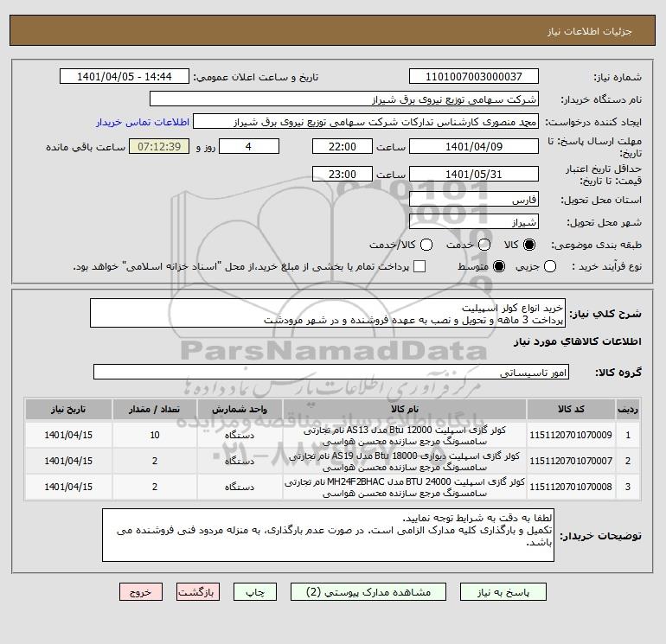Select the کالا/خدمت radio option
This screenshot has width=666, height=644.
426,245
